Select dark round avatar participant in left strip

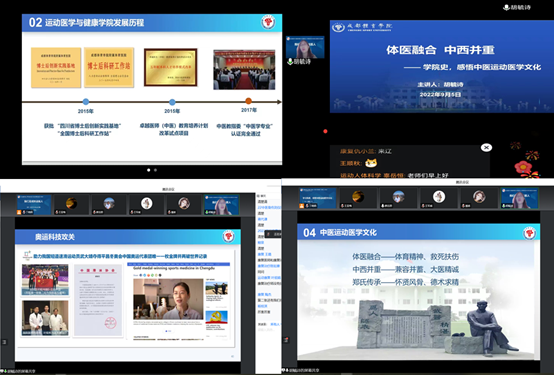coord(71,203)
